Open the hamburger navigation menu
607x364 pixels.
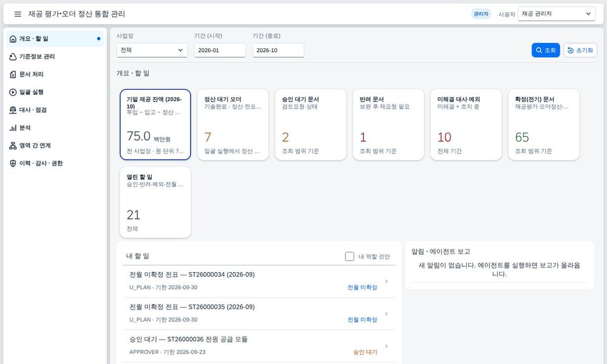pyautogui.click(x=18, y=14)
